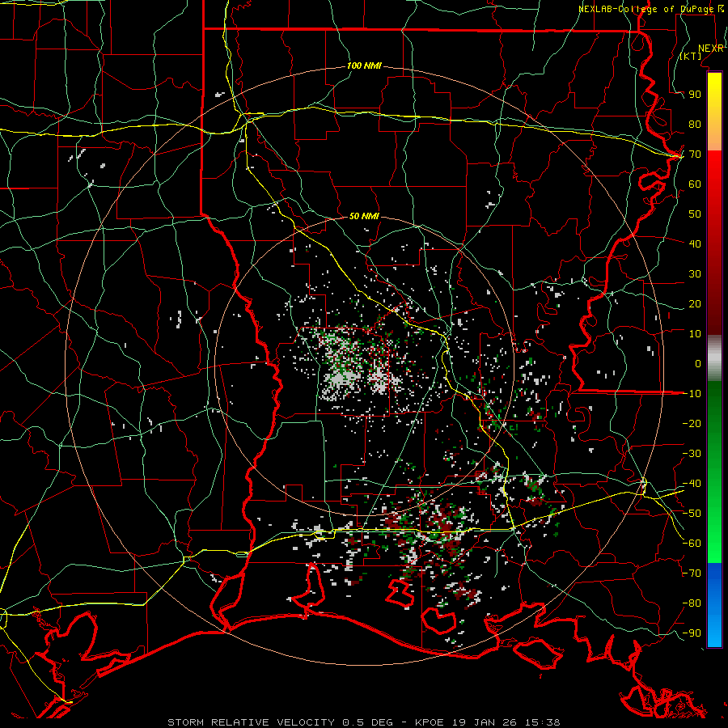This screenshot has width=728, height=728.
Task: Select the -90 value on the velocity scale
Action: click(x=692, y=633)
